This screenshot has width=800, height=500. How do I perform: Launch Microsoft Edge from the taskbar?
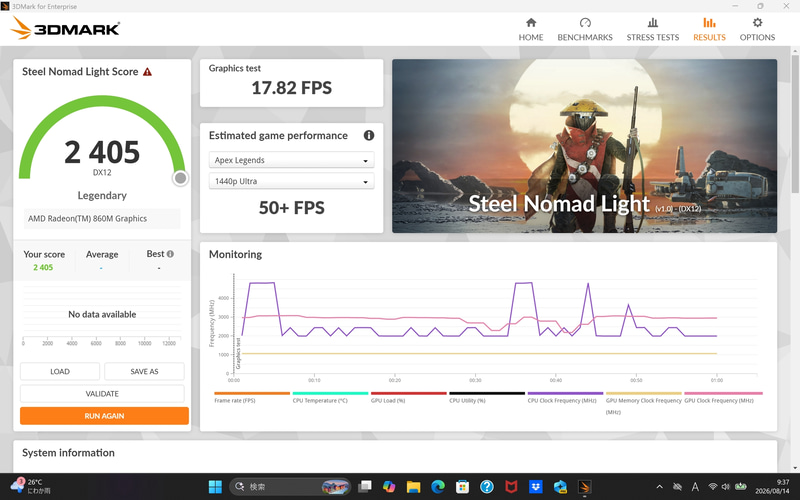coord(438,487)
